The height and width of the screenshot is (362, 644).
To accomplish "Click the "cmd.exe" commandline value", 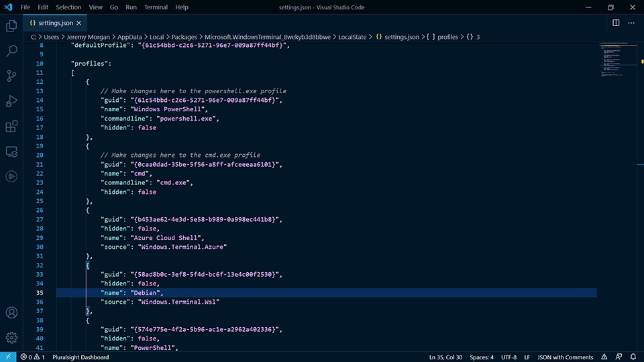I will (x=173, y=182).
